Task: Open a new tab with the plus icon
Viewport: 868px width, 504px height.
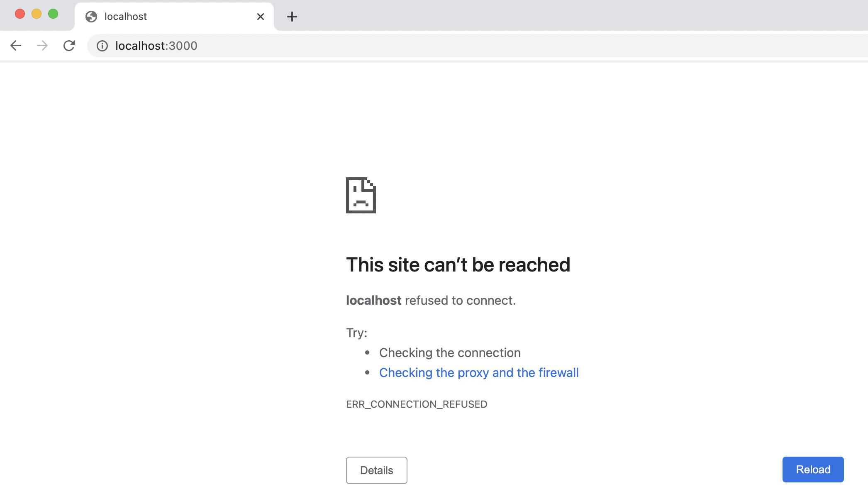Action: (x=293, y=17)
